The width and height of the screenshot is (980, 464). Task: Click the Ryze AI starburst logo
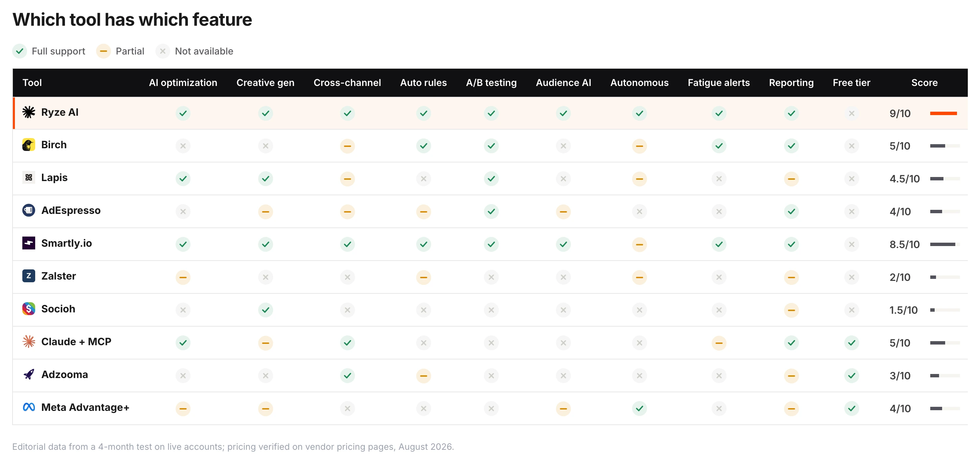click(28, 112)
